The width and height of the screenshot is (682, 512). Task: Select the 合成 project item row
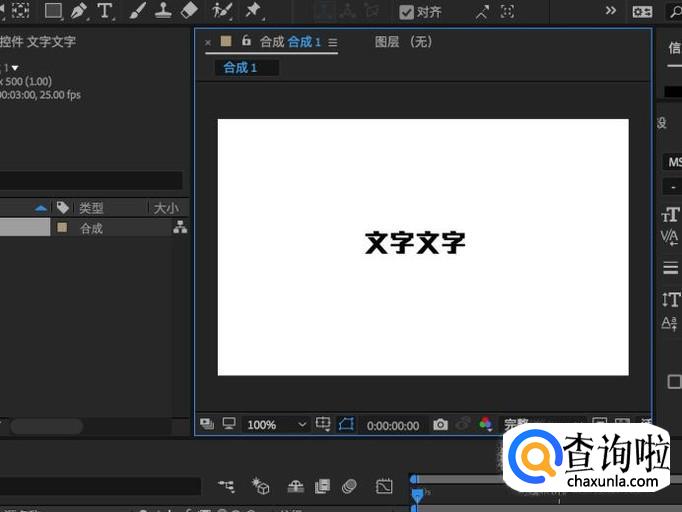pyautogui.click(x=94, y=228)
